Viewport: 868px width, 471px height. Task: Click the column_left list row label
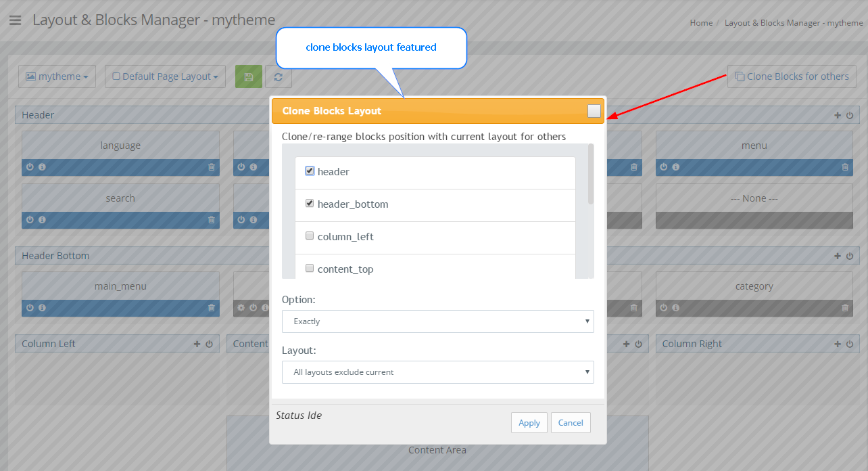pos(345,237)
